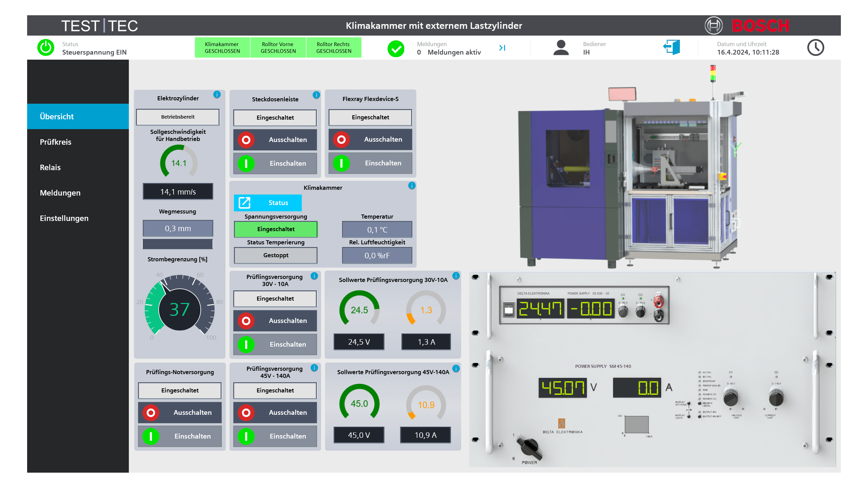This screenshot has height=488, width=868.
Task: Click the Elektrozylinder info icon
Action: pos(217,95)
